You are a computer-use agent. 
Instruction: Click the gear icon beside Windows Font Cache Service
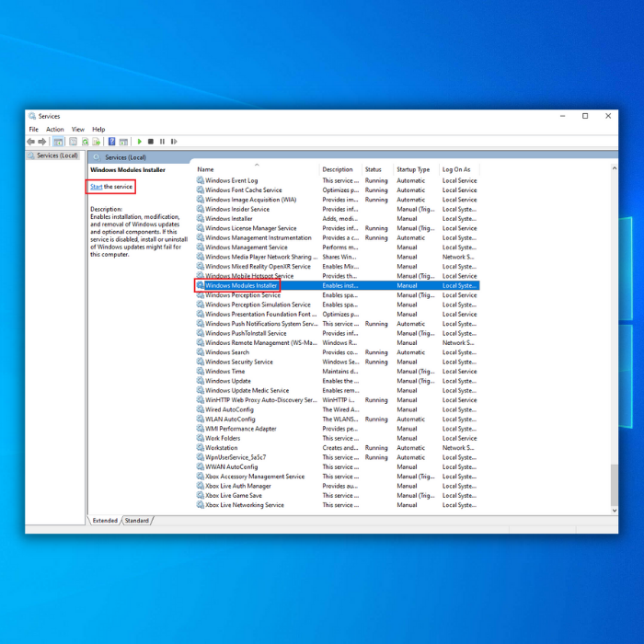pos(200,190)
